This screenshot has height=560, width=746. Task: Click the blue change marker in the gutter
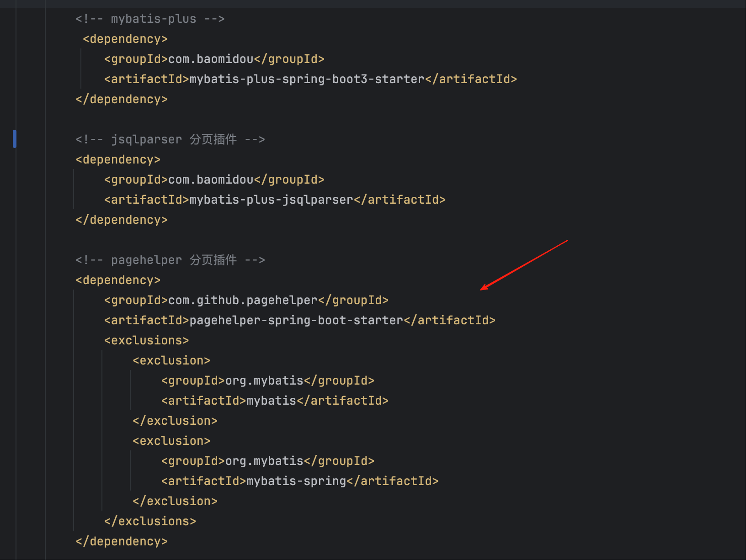15,139
